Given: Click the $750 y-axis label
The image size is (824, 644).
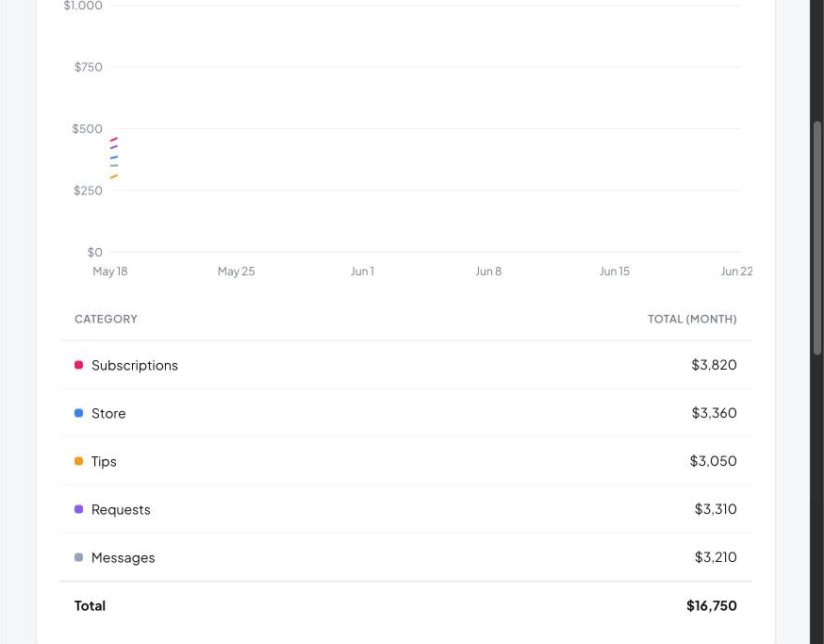Looking at the screenshot, I should pyautogui.click(x=88, y=67).
